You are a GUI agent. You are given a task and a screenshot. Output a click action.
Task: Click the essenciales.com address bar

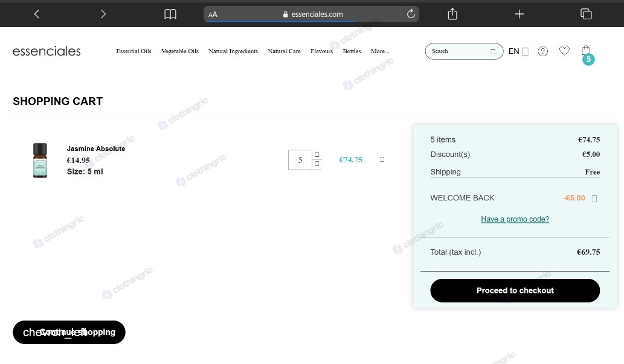tap(311, 14)
